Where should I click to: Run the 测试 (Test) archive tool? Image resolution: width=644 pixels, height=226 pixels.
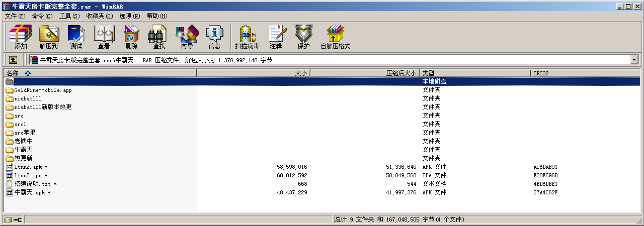(76, 37)
